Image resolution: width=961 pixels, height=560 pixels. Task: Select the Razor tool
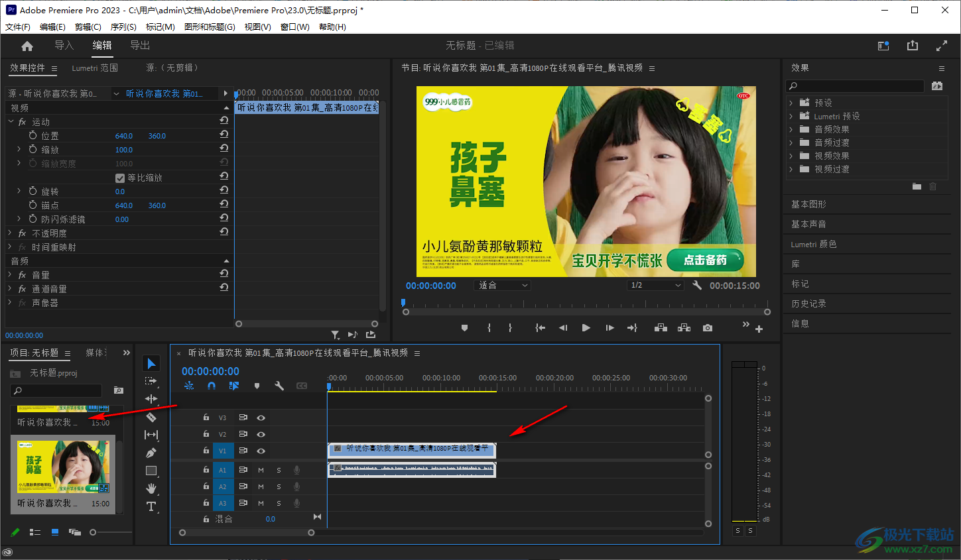151,417
